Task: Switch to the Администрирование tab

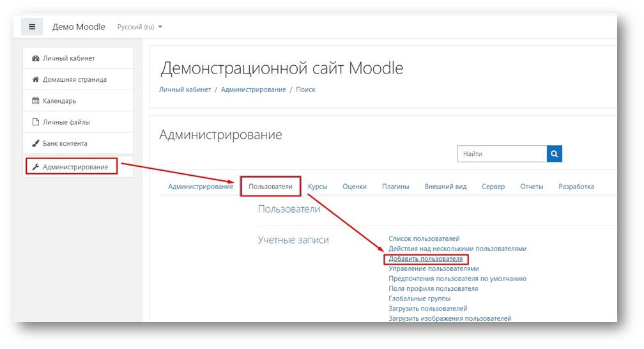Action: point(201,187)
